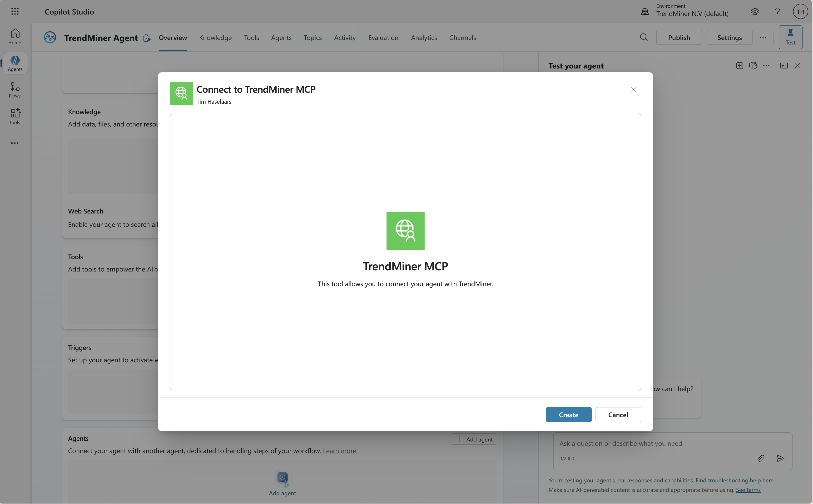Close the Connect to TrendMiner MCP dialog
Viewport: 813px width, 504px height.
(x=633, y=90)
